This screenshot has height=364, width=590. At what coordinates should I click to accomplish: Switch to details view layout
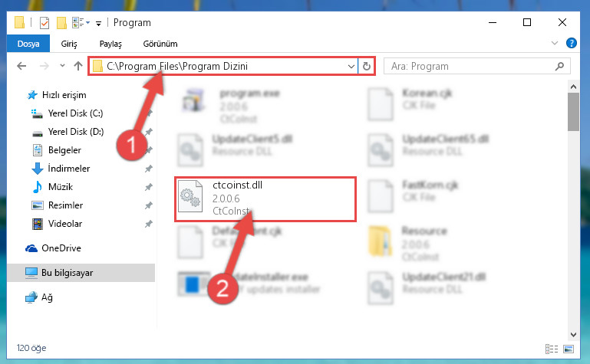pyautogui.click(x=551, y=349)
